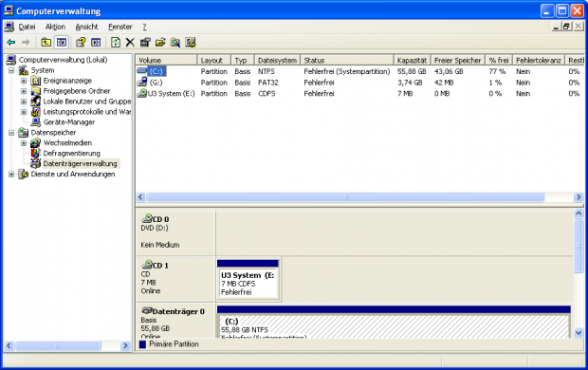This screenshot has width=588, height=370.
Task: Click the Fehlertoleranz column header
Action: click(x=539, y=61)
